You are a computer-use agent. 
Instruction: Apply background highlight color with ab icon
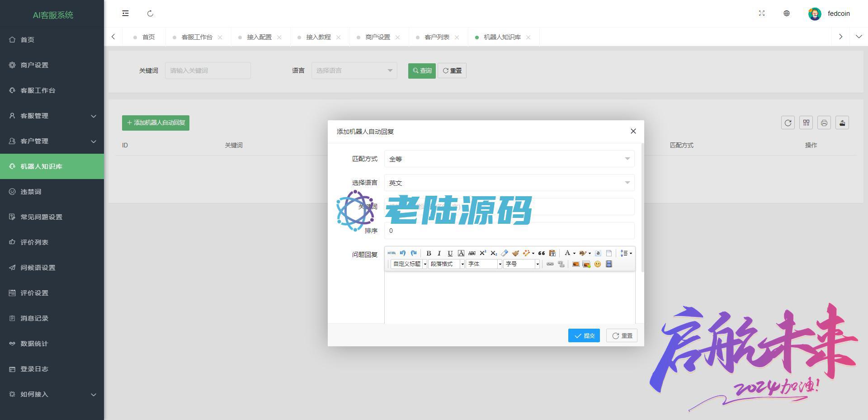click(x=582, y=253)
